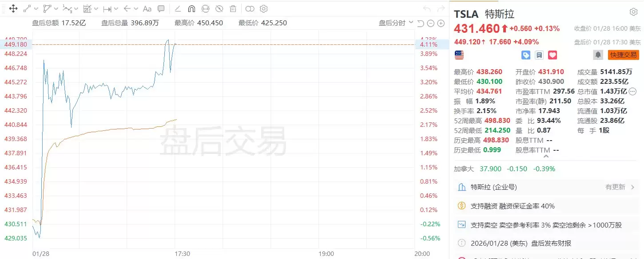This screenshot has height=259, width=644.
Task: Open the 盘后分时 chart type dropdown
Action: (396, 23)
